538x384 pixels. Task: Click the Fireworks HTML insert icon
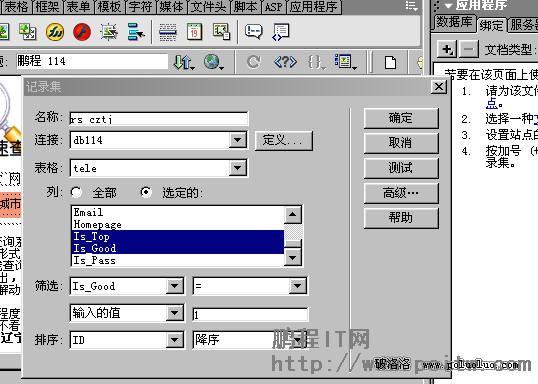[55, 32]
